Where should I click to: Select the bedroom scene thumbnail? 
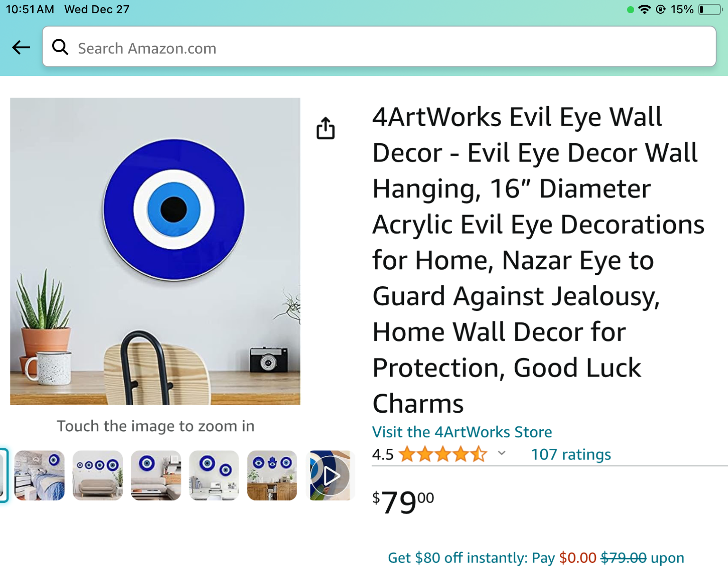(40, 475)
